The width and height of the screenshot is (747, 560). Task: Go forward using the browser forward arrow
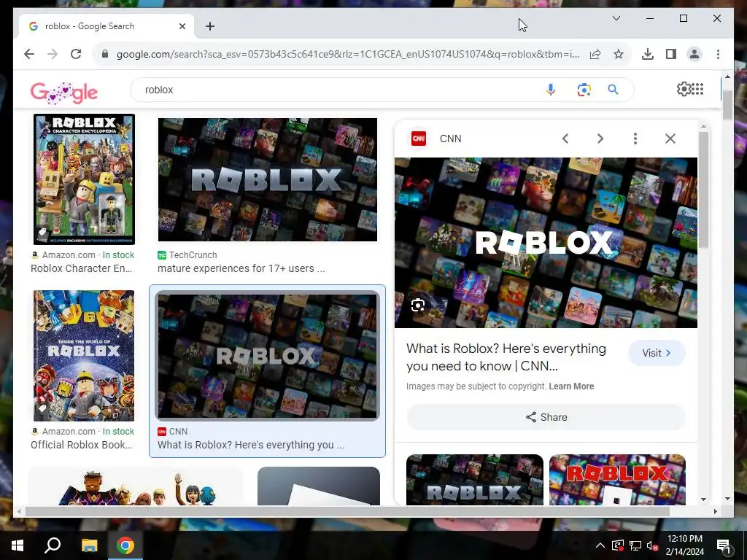point(53,54)
